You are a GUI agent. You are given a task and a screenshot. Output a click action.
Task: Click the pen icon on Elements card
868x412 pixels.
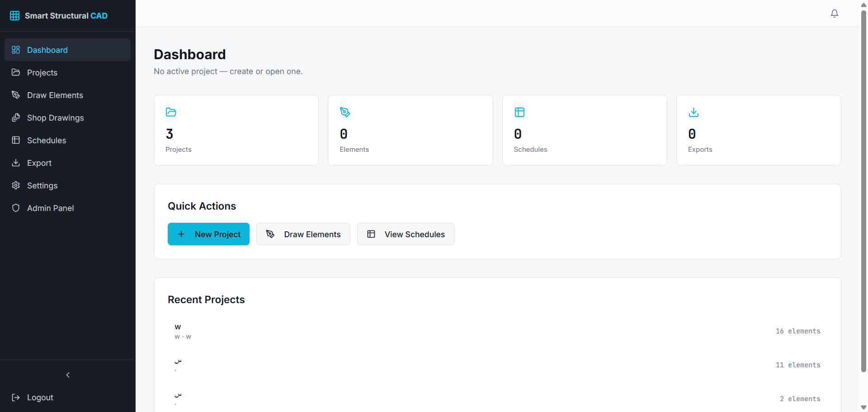pyautogui.click(x=345, y=112)
